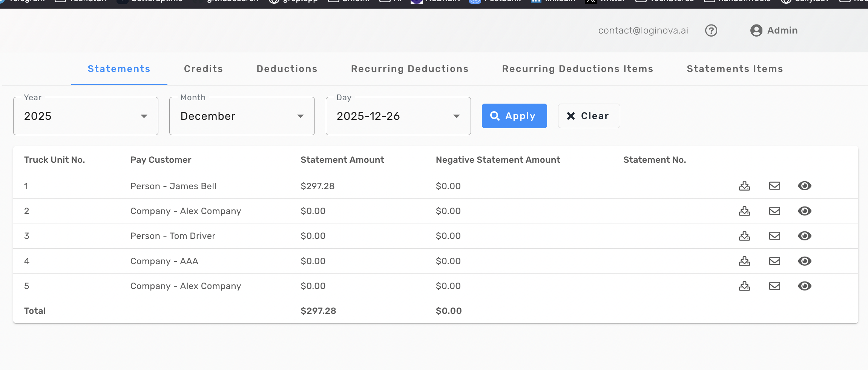This screenshot has height=370, width=868.
Task: Download Tom Driver's statement
Action: 744,236
